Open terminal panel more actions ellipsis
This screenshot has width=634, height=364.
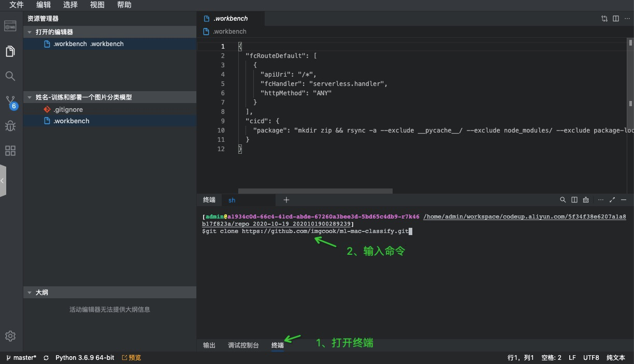click(x=601, y=200)
